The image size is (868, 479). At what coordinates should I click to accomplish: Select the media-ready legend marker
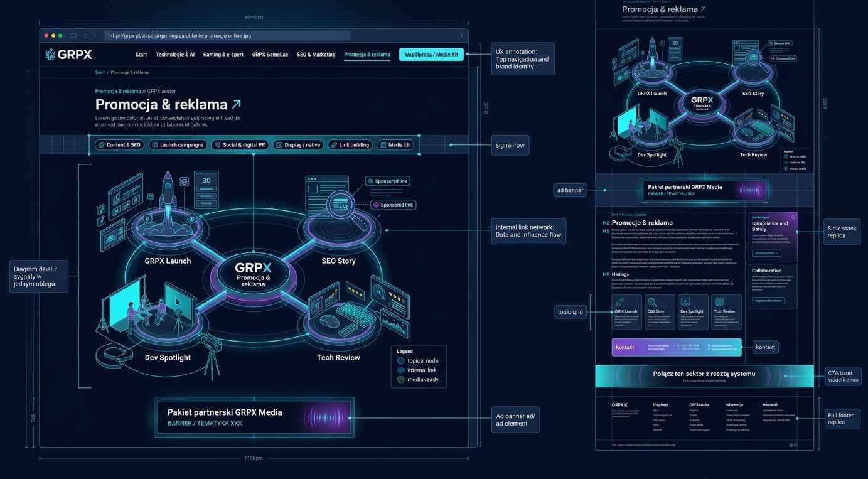tap(400, 380)
